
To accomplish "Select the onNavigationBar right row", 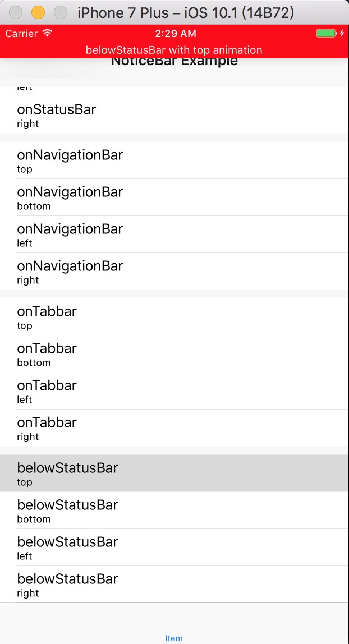I will (x=174, y=272).
